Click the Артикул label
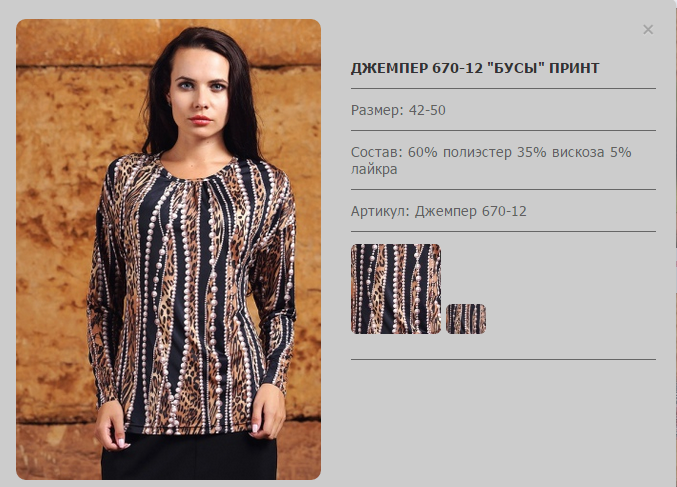 (380, 212)
